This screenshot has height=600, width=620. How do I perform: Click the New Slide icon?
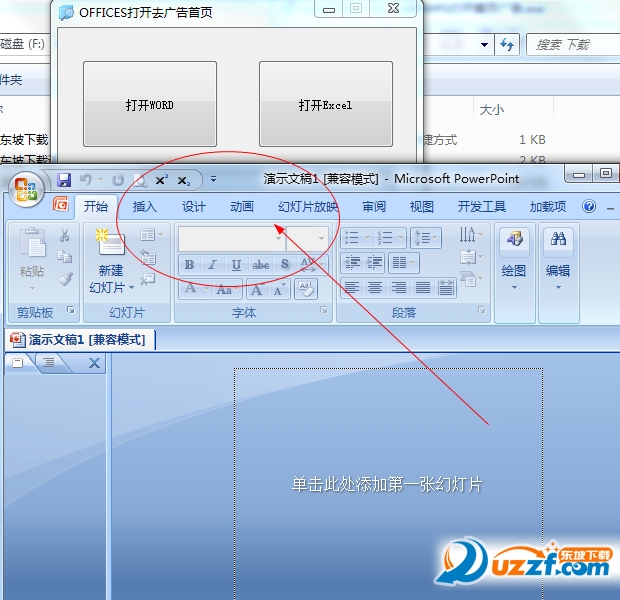point(111,241)
